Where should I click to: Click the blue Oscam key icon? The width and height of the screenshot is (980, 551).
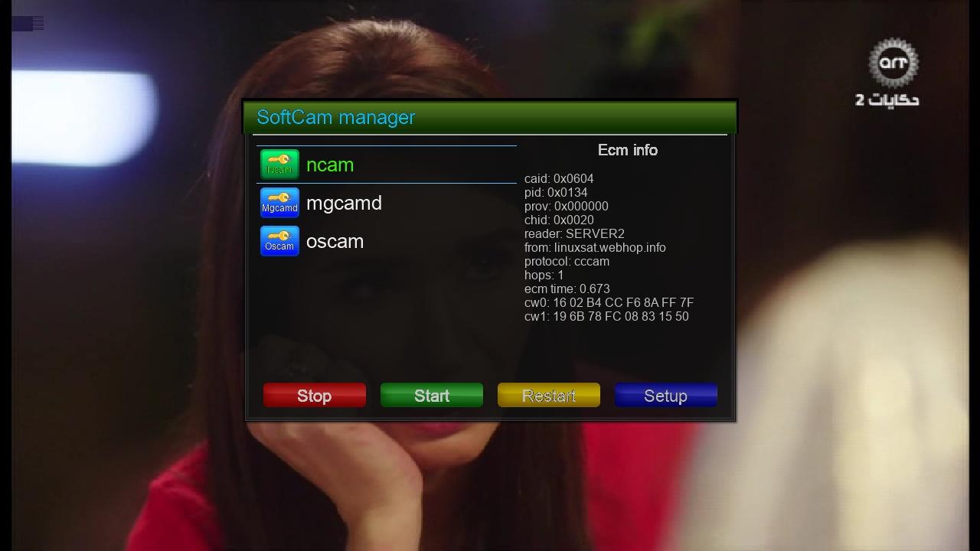[279, 241]
